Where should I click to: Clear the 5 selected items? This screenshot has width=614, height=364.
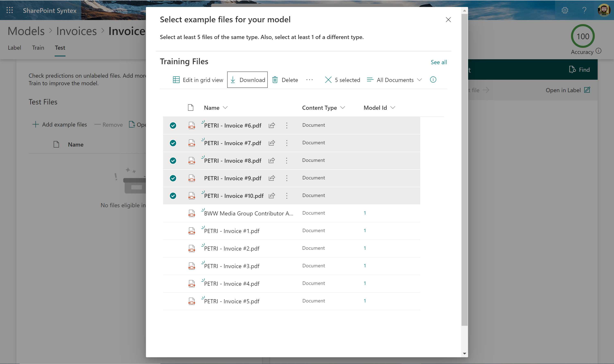tap(328, 80)
